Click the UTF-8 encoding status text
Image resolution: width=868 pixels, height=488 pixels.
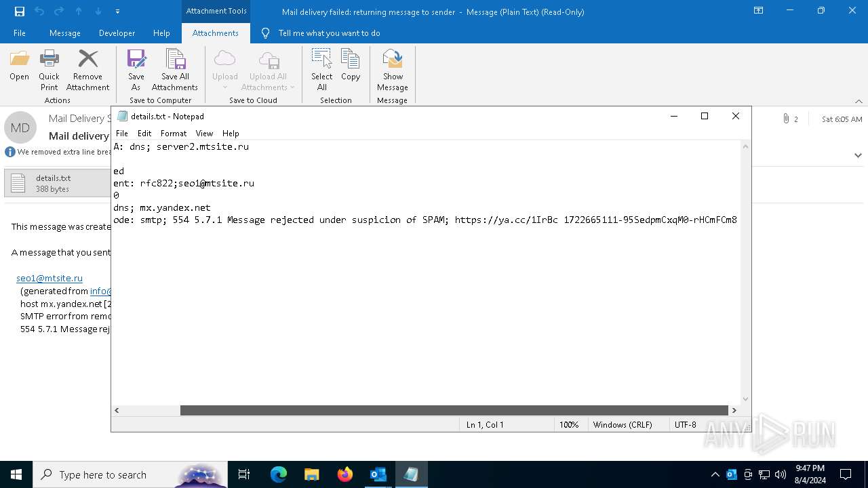(x=686, y=425)
